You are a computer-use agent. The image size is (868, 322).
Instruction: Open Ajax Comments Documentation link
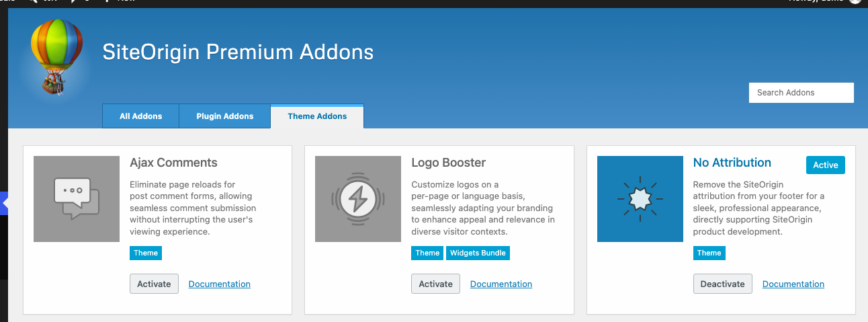click(x=220, y=284)
